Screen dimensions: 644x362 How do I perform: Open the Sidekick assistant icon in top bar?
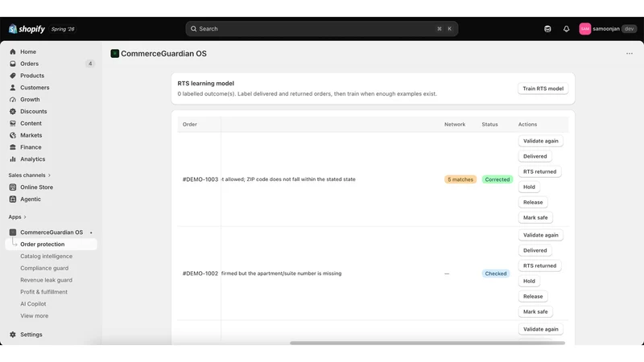click(x=547, y=29)
